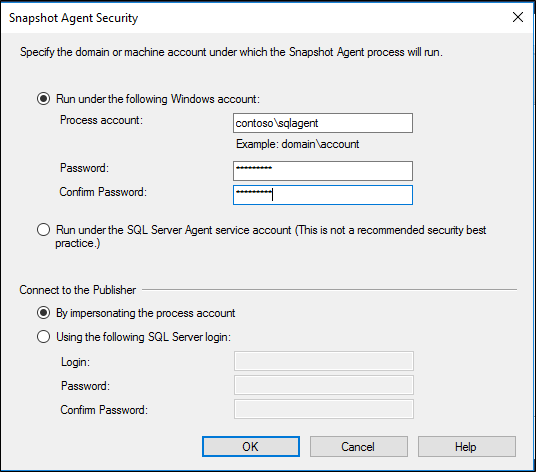Click the active Confirm Password field
536x472 pixels.
pyautogui.click(x=323, y=195)
